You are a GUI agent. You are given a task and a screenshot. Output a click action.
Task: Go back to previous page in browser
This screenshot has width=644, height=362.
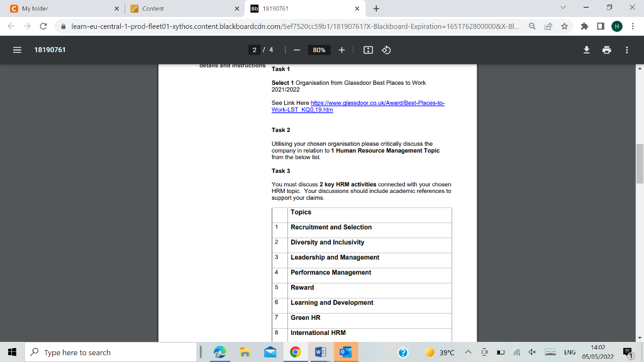click(11, 26)
